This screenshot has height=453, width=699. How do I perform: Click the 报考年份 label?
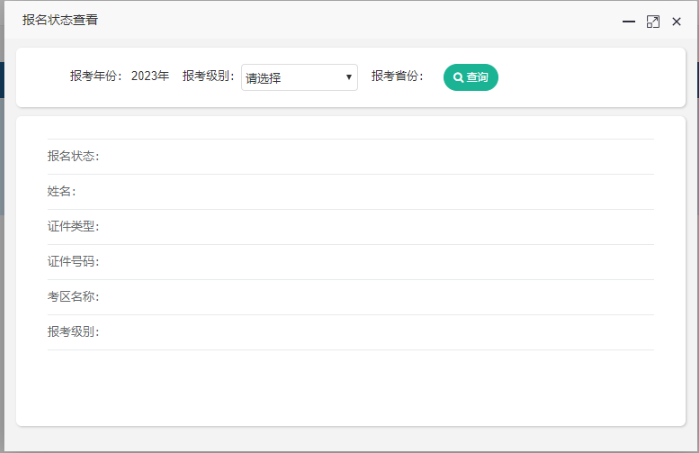tap(96, 76)
